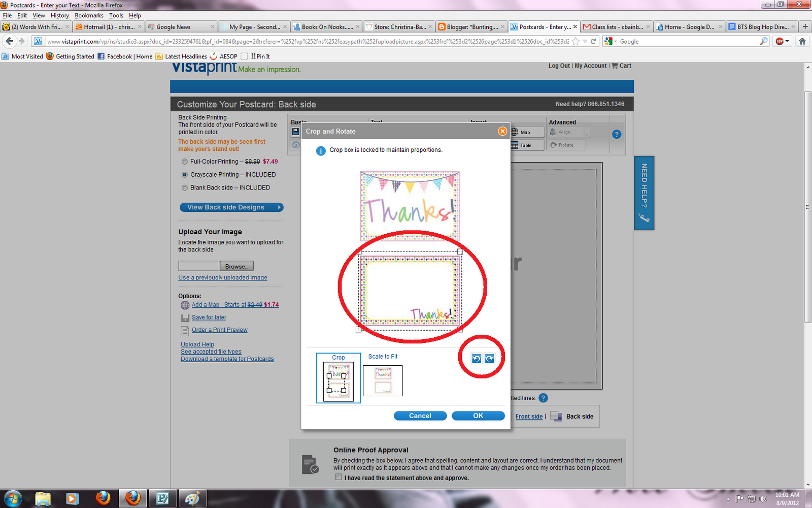
Task: Open My Account link
Action: coord(591,66)
